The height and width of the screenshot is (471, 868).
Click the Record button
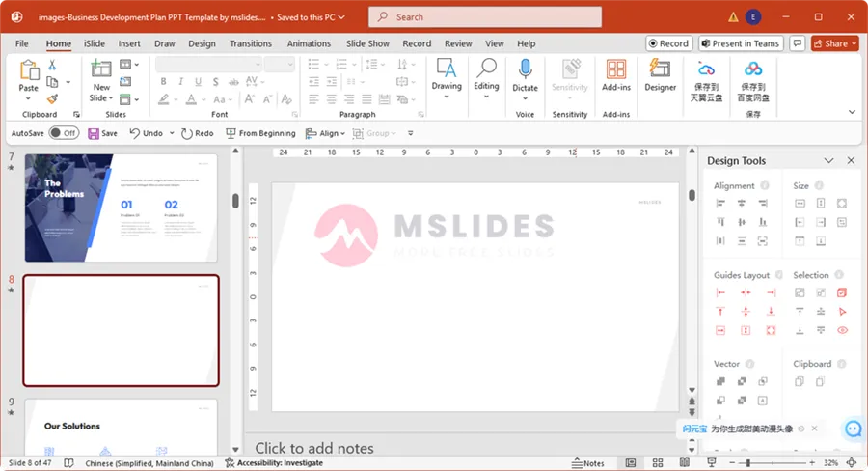pyautogui.click(x=668, y=43)
